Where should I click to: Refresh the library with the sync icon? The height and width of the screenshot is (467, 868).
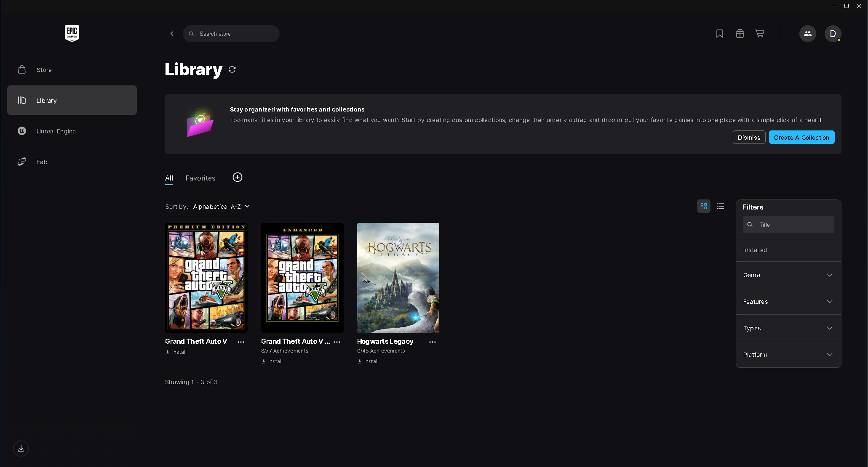click(x=232, y=69)
